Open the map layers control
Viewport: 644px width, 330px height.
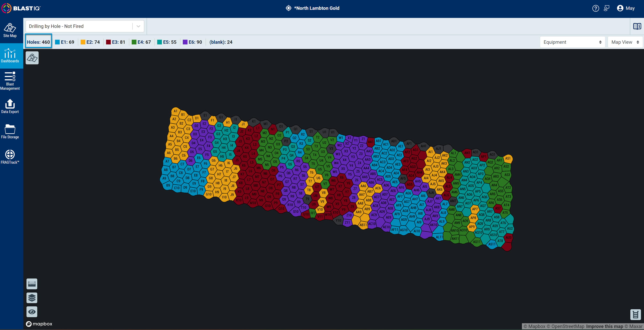(x=32, y=298)
